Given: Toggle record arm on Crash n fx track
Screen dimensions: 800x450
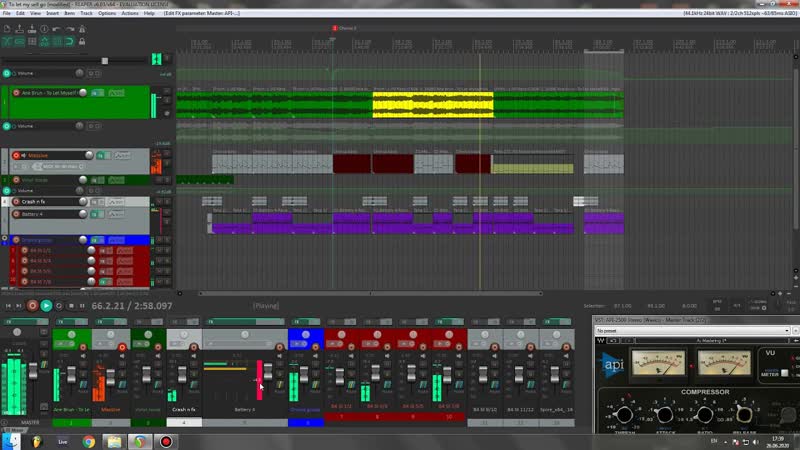Looking at the screenshot, I should click(x=16, y=202).
